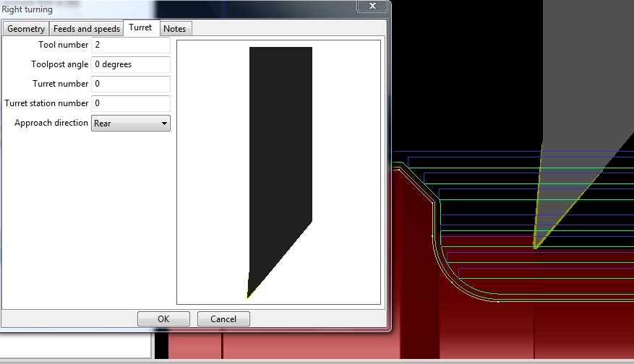Go to the Notes tab
Image resolution: width=634 pixels, height=364 pixels.
174,29
